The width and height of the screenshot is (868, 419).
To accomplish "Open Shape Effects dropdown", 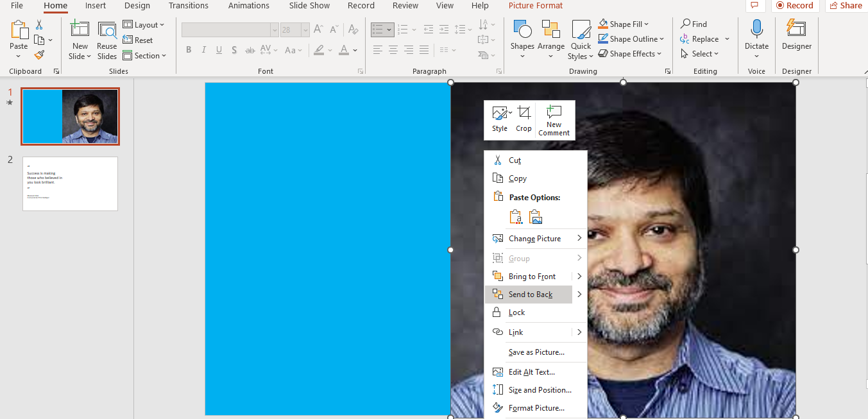I will click(630, 54).
